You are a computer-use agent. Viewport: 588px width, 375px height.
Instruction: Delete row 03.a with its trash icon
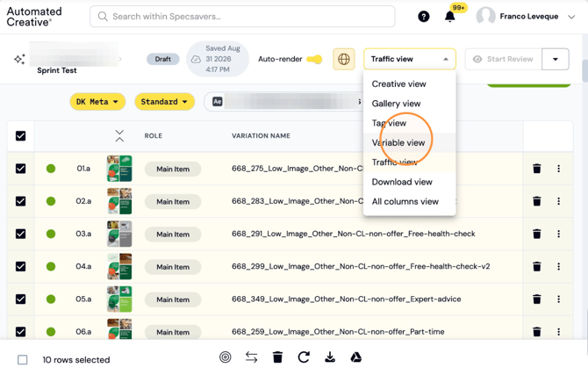click(536, 234)
